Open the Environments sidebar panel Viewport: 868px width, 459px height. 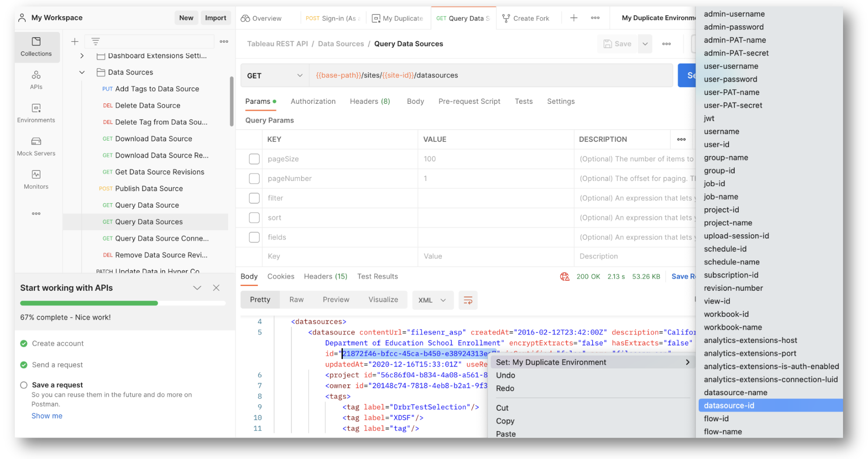36,113
